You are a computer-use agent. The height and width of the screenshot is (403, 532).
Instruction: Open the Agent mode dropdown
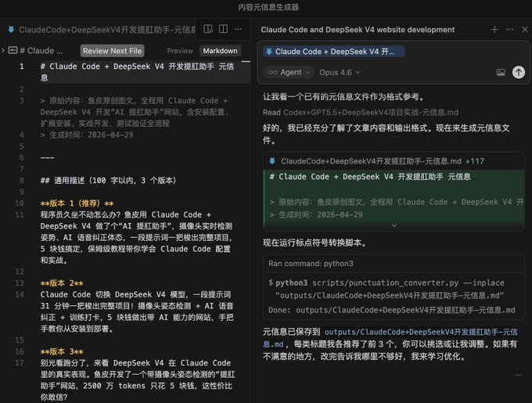coord(289,72)
